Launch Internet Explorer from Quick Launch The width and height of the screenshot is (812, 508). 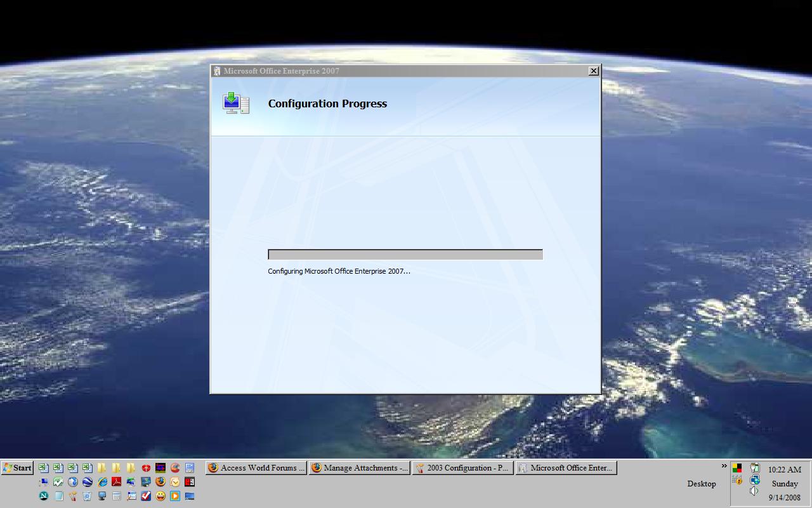102,482
